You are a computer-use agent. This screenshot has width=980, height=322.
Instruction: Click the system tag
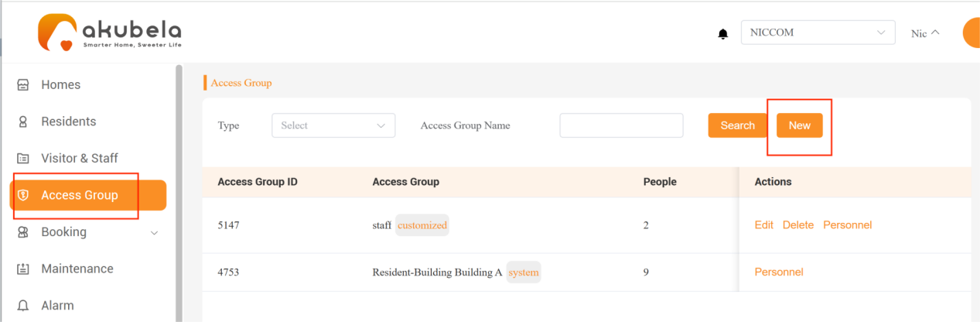pos(524,272)
